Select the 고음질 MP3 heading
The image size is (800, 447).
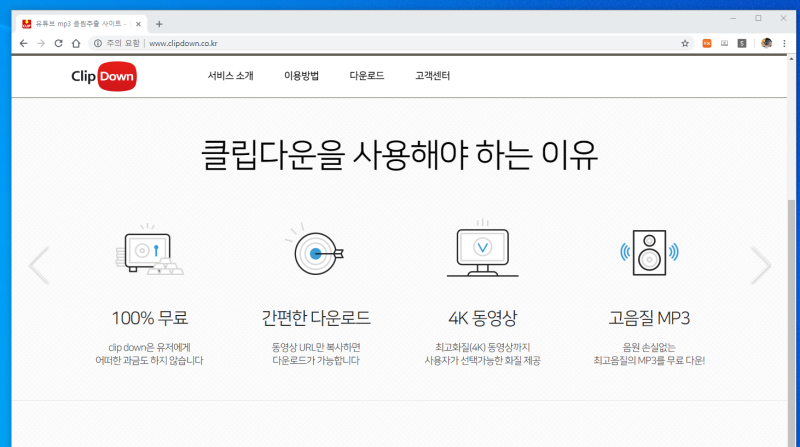(649, 318)
